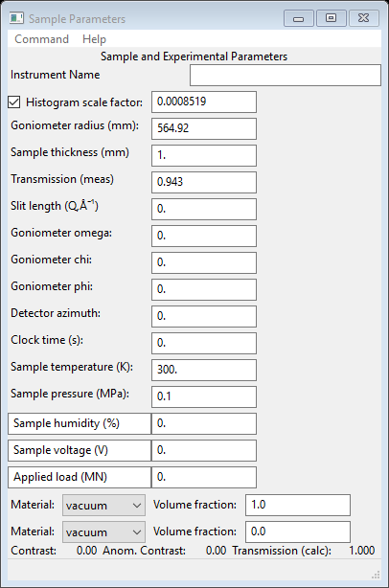Click the Applied load (MN) label field
Image resolution: width=389 pixels, height=588 pixels.
pos(80,477)
